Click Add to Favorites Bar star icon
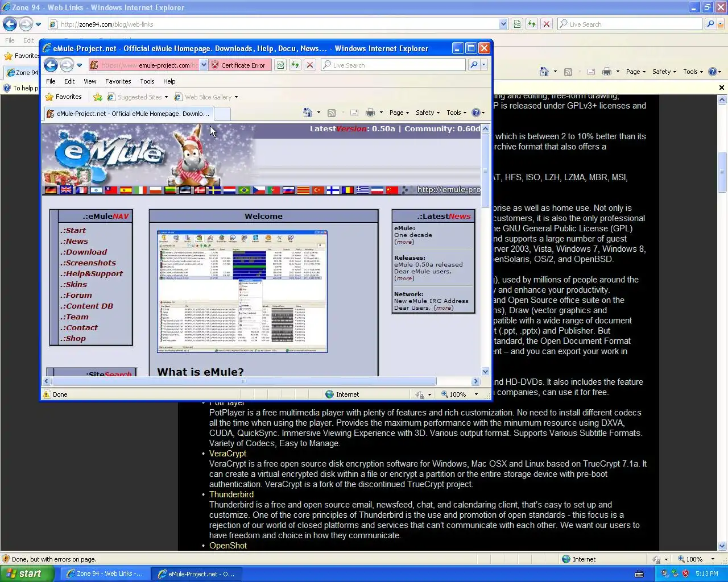728x582 pixels. [x=98, y=97]
